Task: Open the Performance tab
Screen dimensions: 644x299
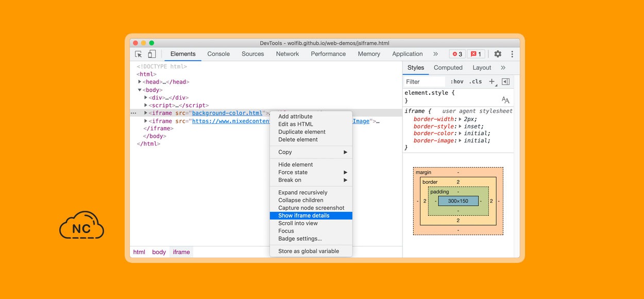Action: pyautogui.click(x=328, y=54)
